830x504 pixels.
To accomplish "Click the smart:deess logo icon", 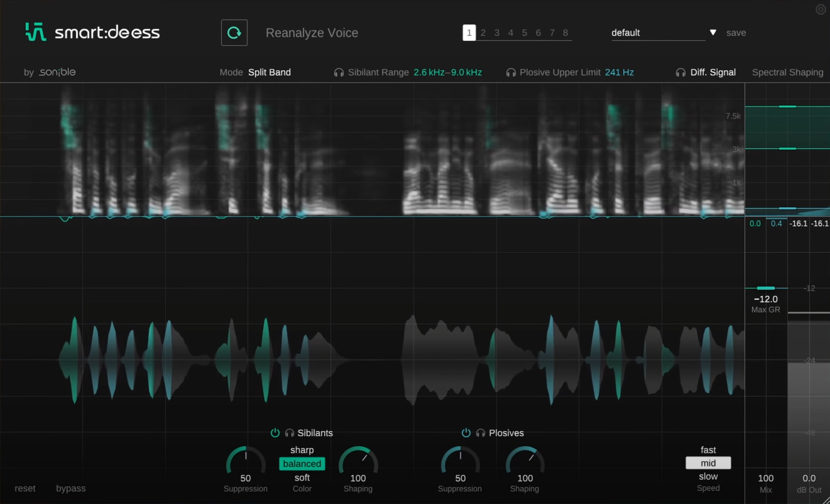I will coord(36,32).
